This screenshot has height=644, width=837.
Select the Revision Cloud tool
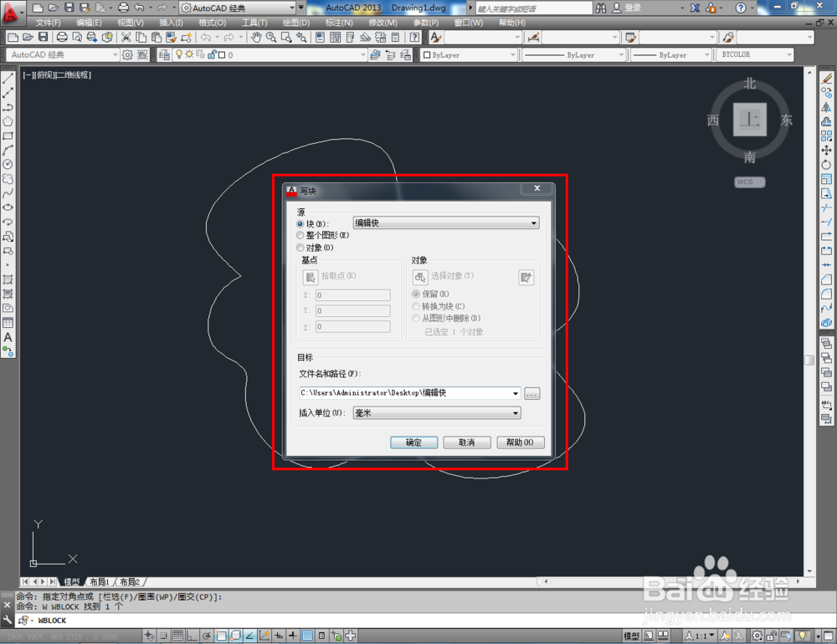(x=8, y=179)
